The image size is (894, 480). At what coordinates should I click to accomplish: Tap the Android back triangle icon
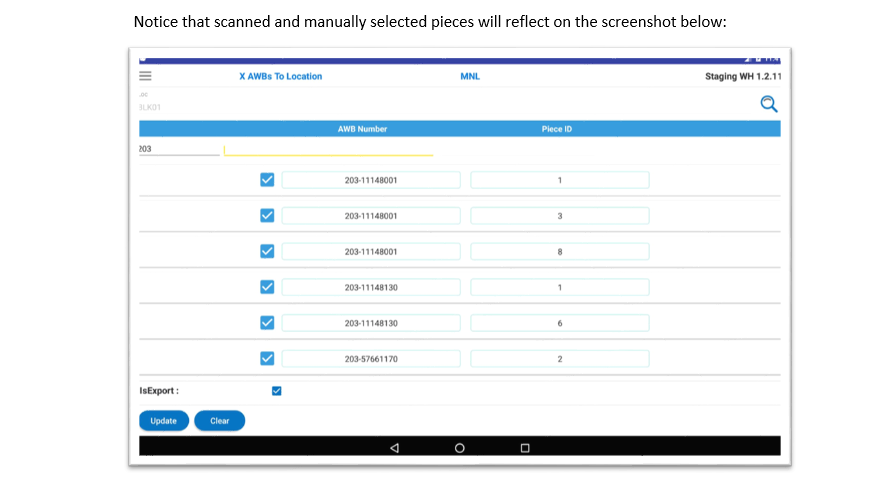(x=395, y=448)
